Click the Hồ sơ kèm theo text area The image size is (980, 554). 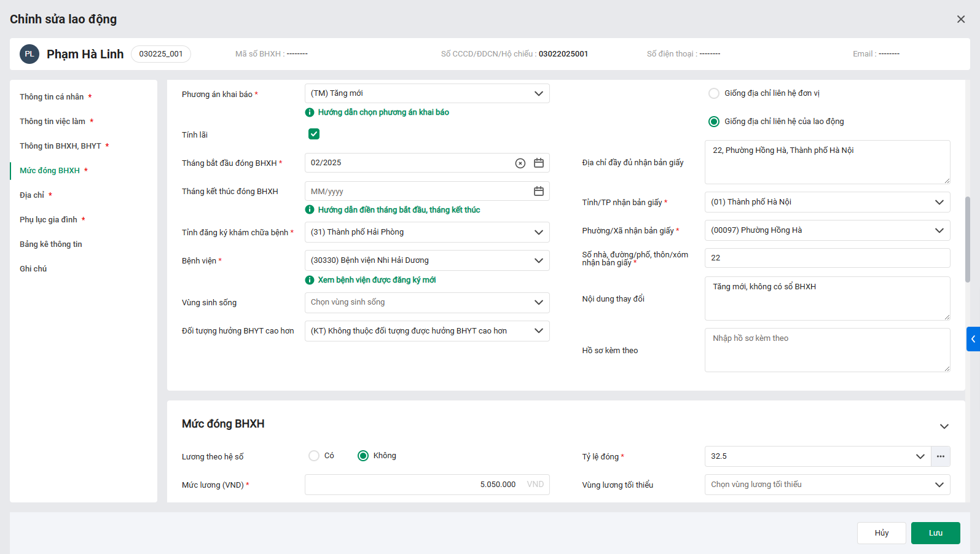click(827, 350)
